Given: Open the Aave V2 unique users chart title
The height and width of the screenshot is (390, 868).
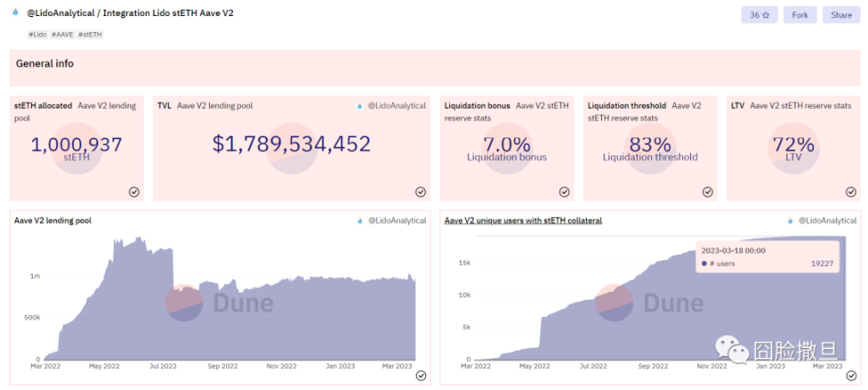Looking at the screenshot, I should tap(522, 220).
